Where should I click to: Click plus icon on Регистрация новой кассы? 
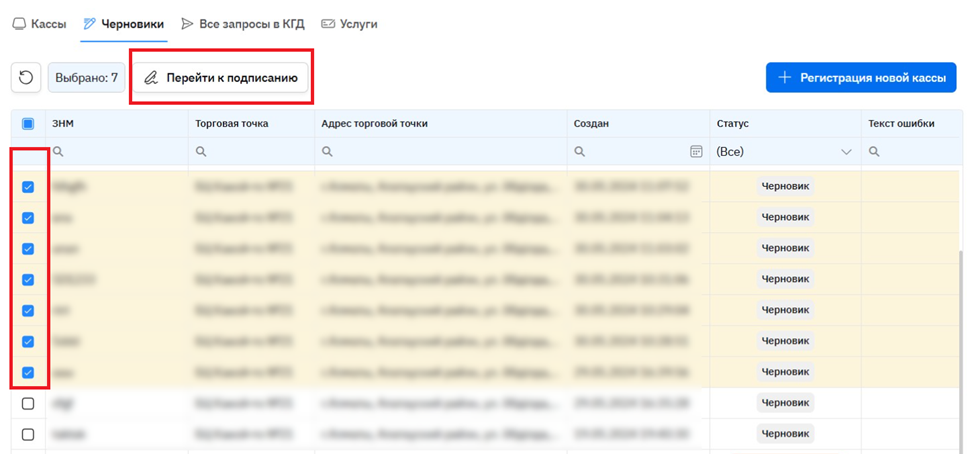click(x=785, y=78)
